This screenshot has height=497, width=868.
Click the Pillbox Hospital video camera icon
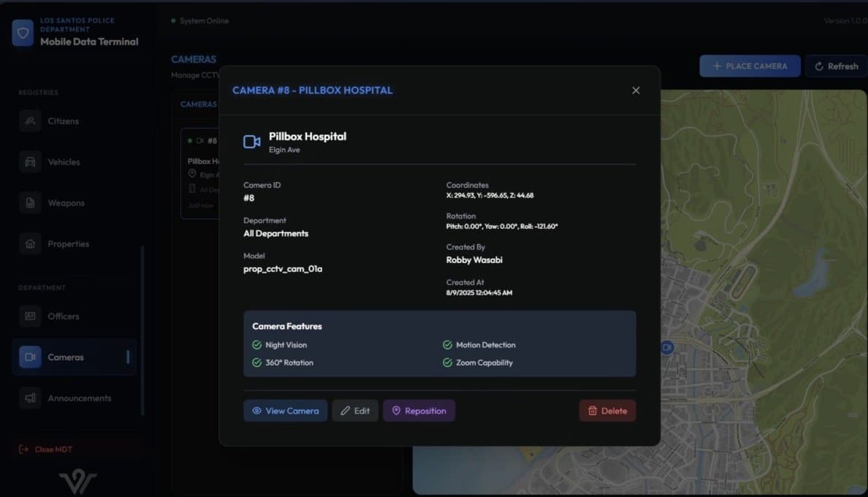pos(252,142)
